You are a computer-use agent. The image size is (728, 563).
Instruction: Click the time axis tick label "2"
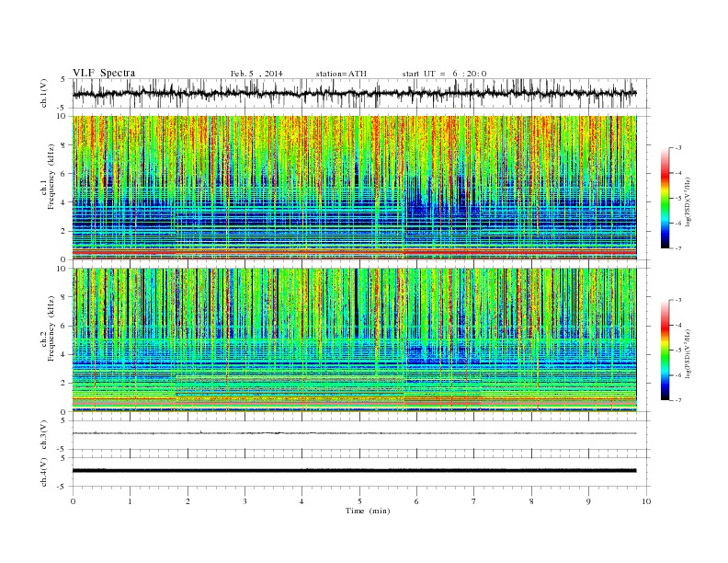point(188,501)
